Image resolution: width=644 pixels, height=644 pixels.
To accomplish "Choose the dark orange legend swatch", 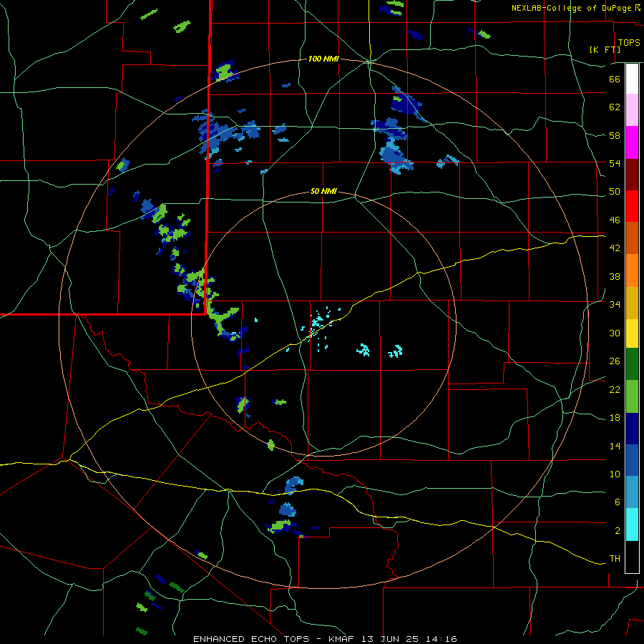I will point(632,238).
